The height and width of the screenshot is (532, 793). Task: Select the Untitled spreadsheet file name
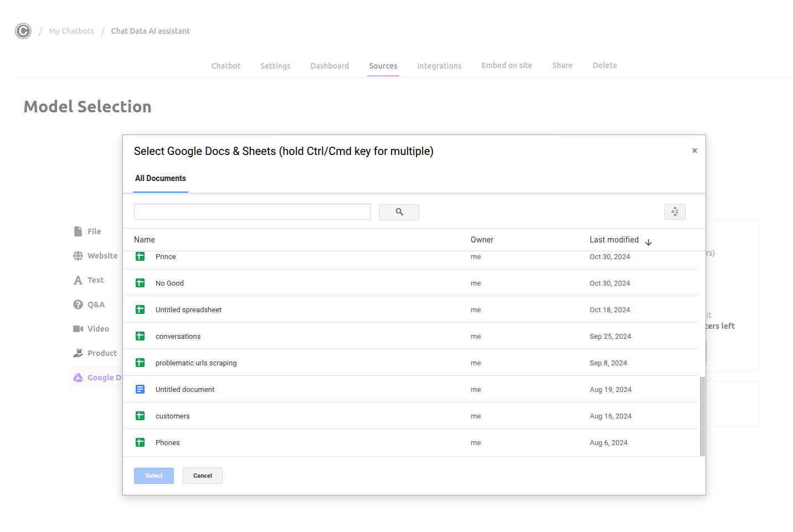click(x=188, y=310)
